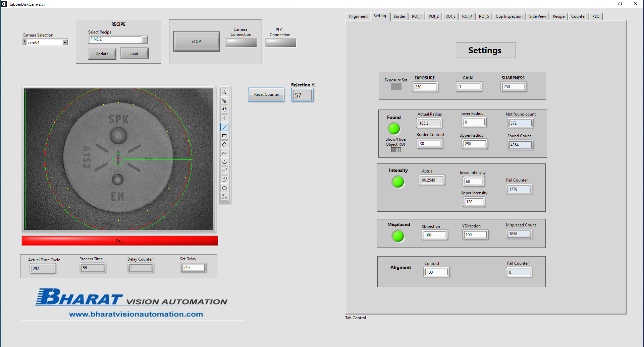Select the Point crosshair tool
The height and width of the screenshot is (347, 644).
click(x=224, y=118)
